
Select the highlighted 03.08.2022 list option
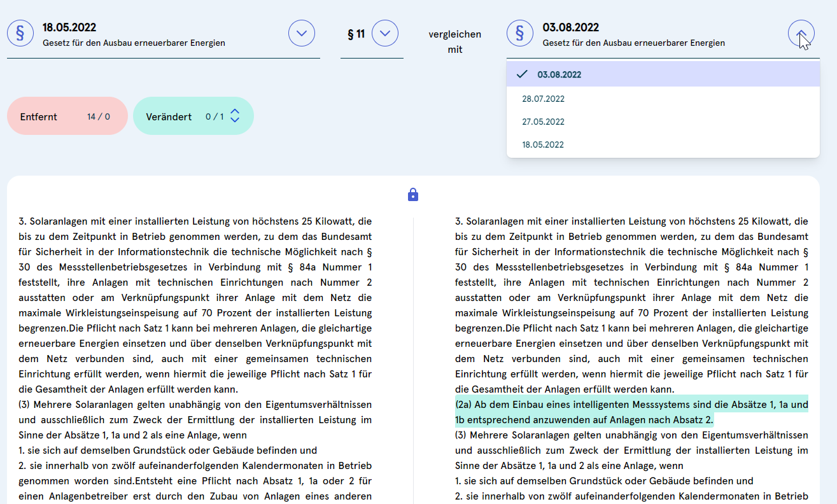coord(559,74)
